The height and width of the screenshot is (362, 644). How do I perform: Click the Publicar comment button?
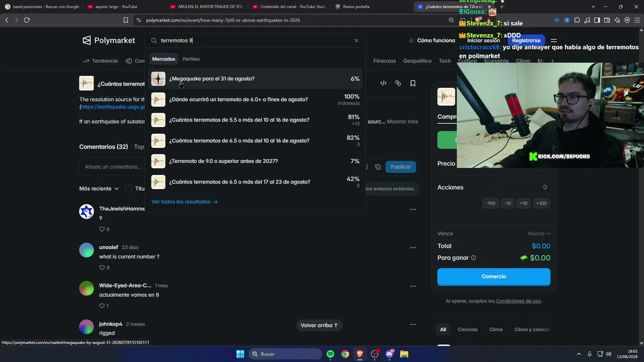[401, 167]
